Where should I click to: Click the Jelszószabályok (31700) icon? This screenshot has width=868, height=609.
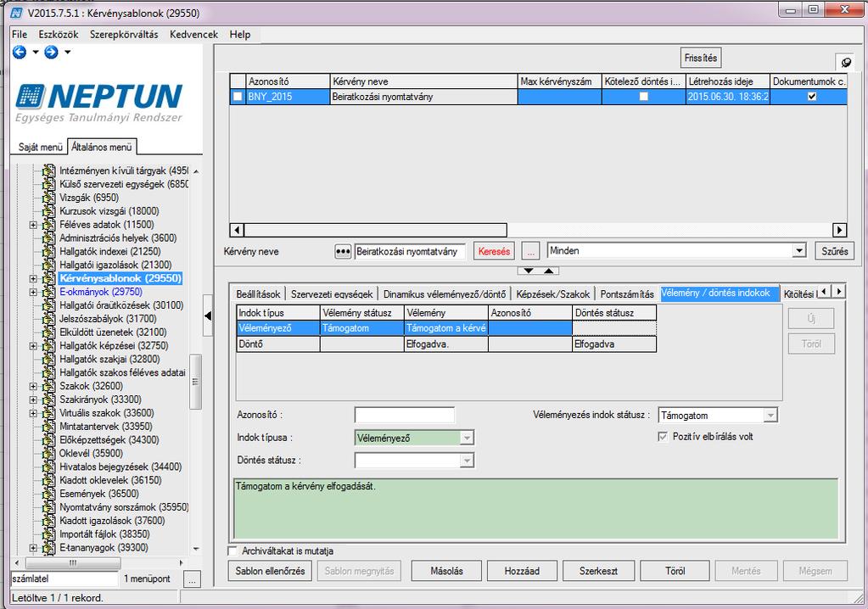click(49, 319)
